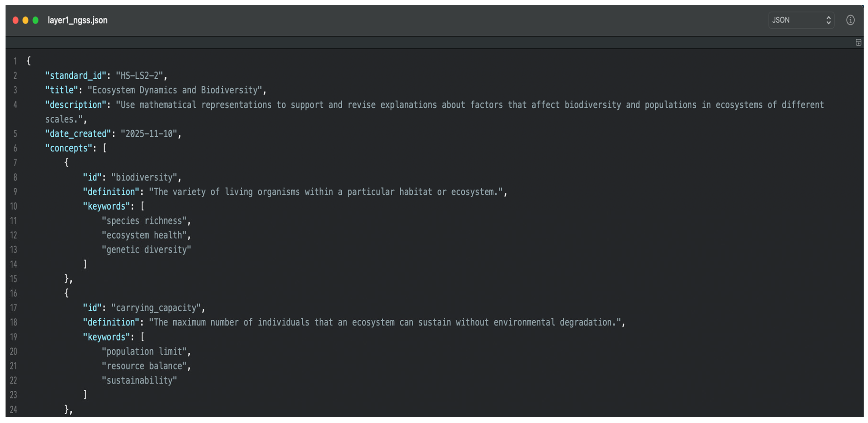Viewport: 868px width, 423px height.
Task: Click the add split editor icon
Action: [x=858, y=43]
